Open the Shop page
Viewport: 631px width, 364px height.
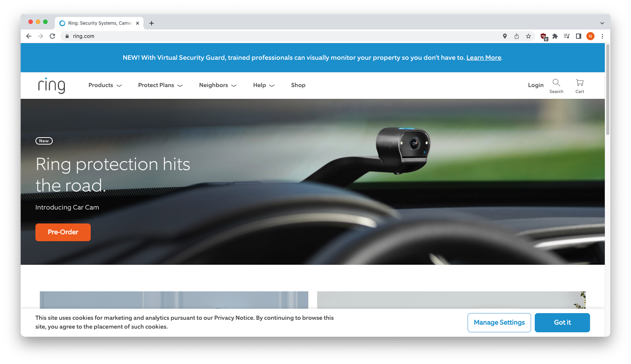pos(298,85)
